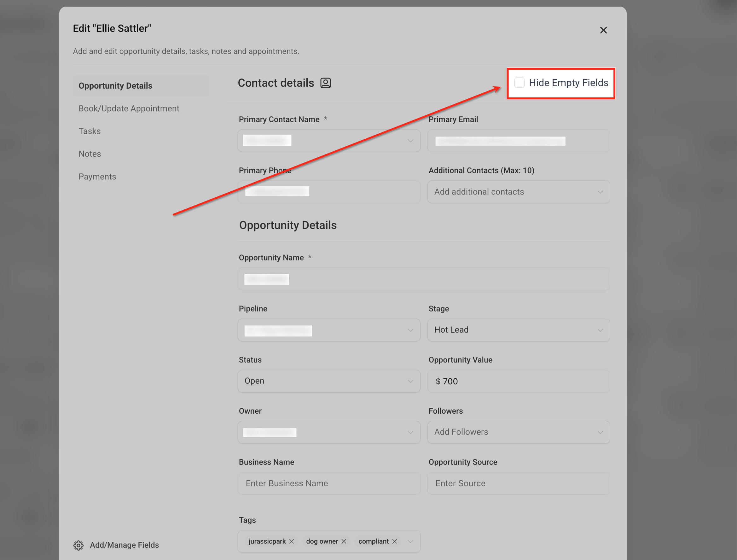Viewport: 737px width, 560px height.
Task: Click the Add/Manage Fields link
Action: 124,545
